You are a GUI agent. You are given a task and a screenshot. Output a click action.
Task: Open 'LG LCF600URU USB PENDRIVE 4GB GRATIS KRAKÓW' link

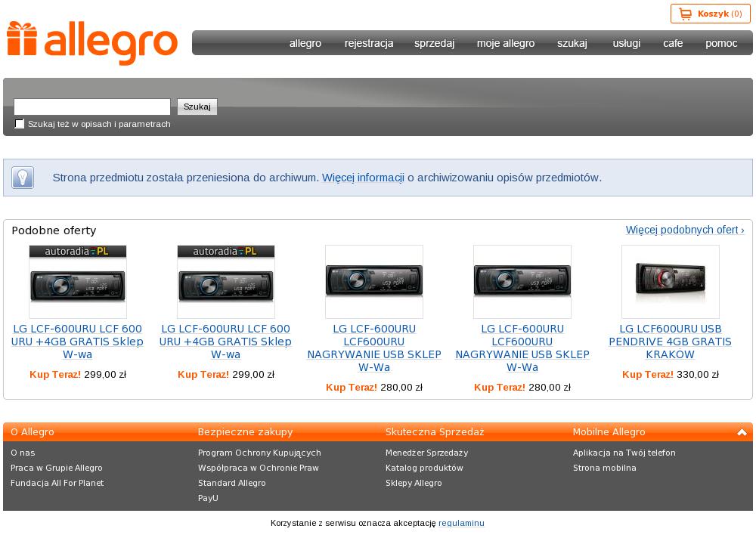[670, 342]
